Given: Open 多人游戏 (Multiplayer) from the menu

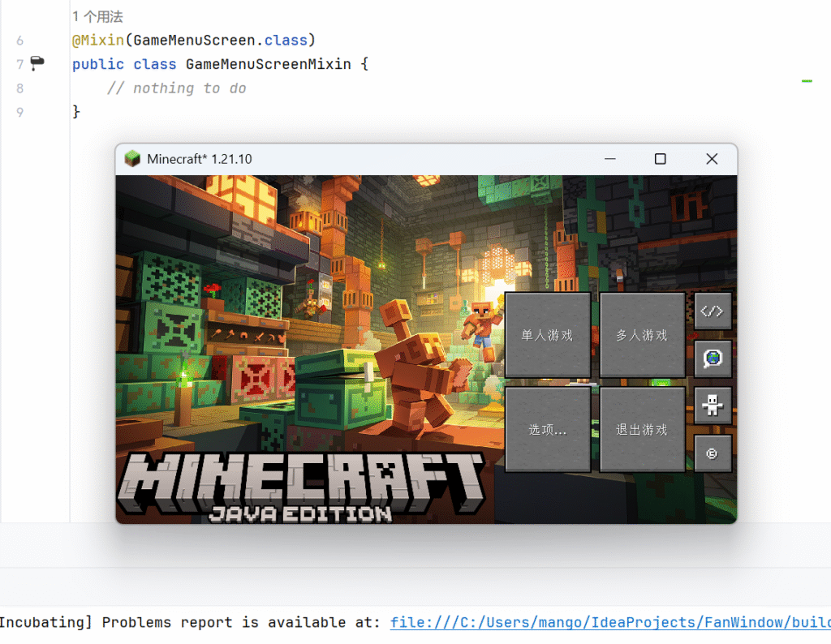Looking at the screenshot, I should 642,334.
